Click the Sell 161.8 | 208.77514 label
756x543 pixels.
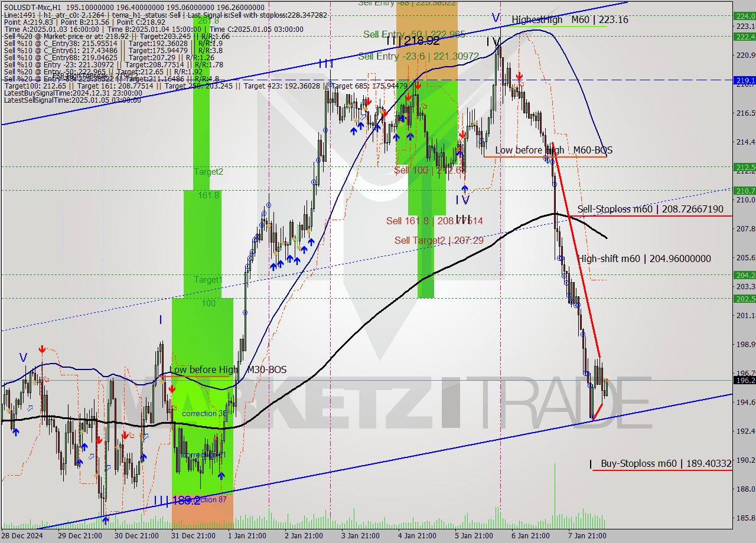(x=434, y=221)
